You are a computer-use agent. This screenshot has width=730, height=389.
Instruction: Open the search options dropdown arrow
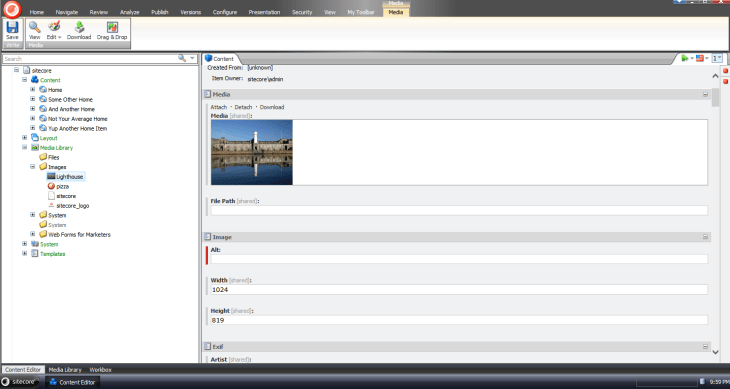[192, 58]
